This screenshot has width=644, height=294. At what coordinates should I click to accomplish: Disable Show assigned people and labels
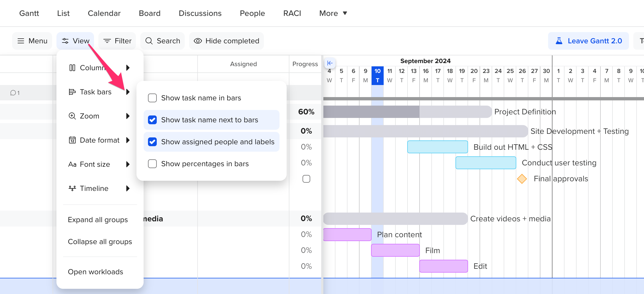pyautogui.click(x=152, y=142)
